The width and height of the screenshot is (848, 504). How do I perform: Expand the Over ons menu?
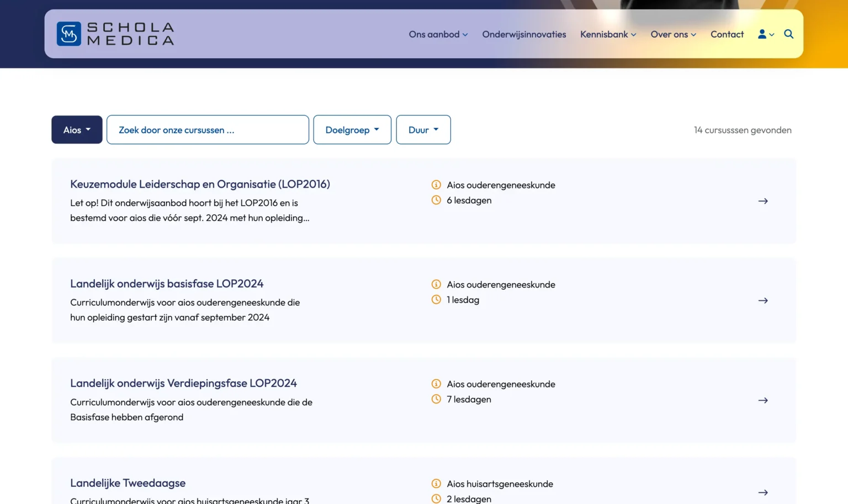coord(674,34)
